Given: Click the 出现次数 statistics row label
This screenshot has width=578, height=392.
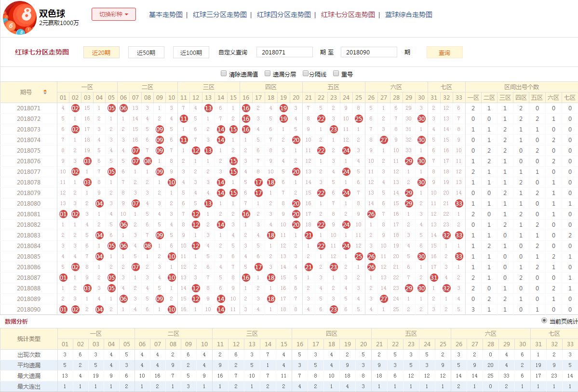Looking at the screenshot, I should pos(29,355).
